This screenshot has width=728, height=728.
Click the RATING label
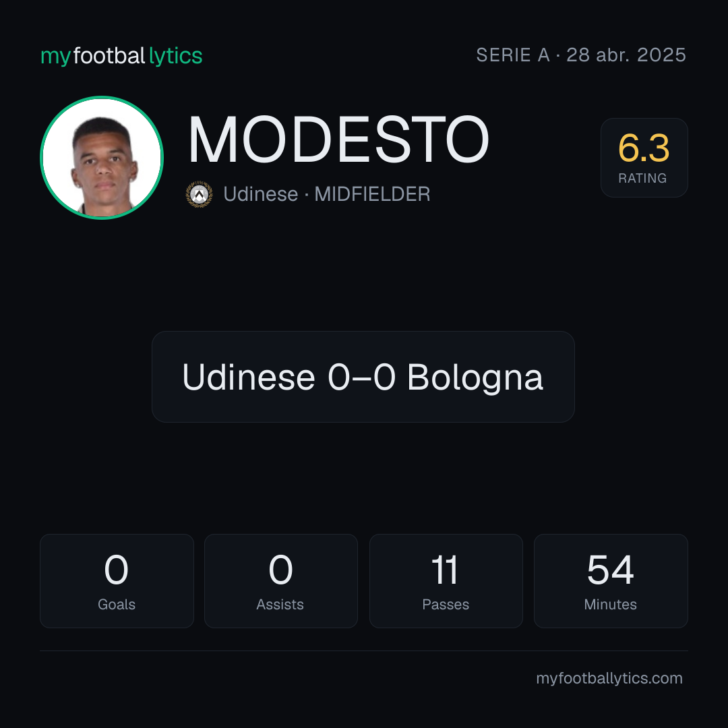[x=642, y=178]
